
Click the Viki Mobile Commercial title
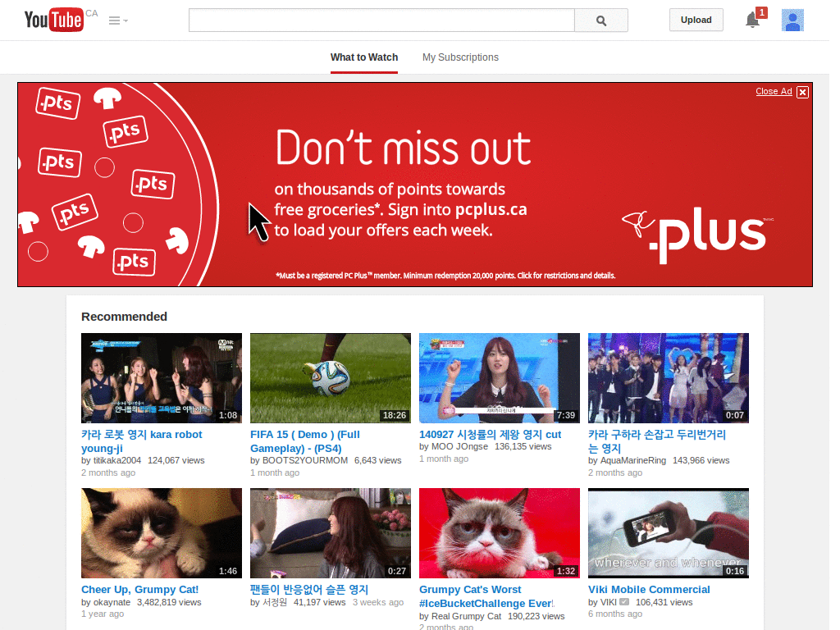[x=649, y=589]
